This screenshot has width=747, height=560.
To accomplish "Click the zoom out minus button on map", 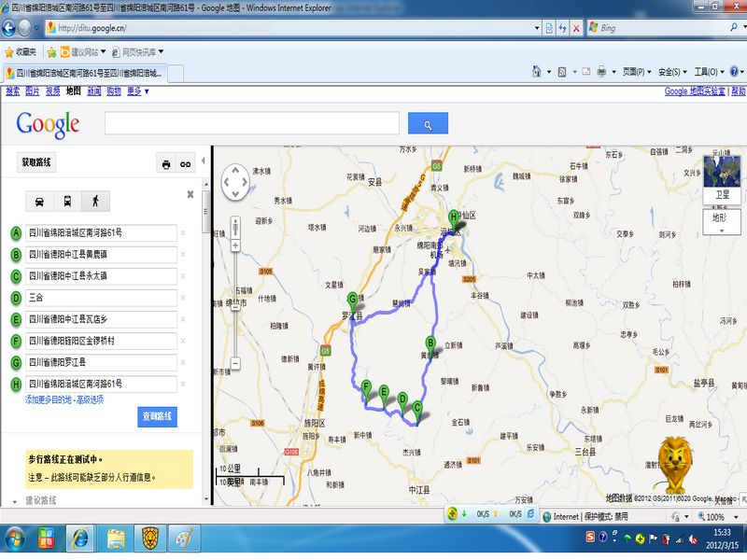I will pyautogui.click(x=235, y=364).
